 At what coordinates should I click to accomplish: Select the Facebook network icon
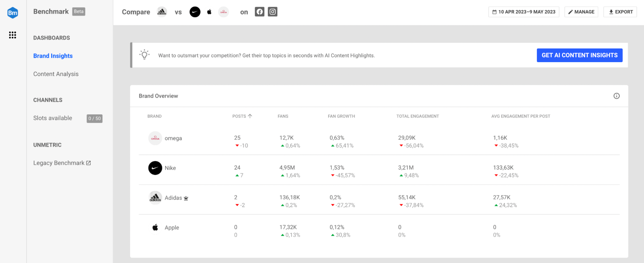[260, 12]
